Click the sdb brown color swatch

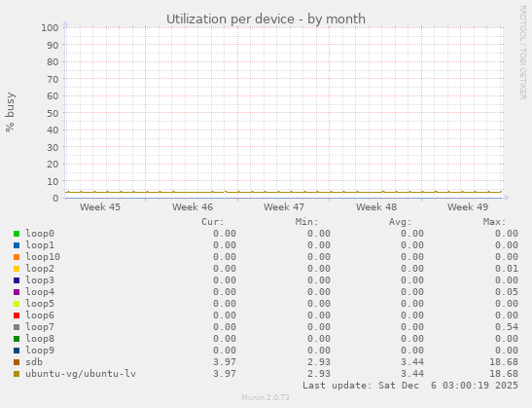coord(17,362)
